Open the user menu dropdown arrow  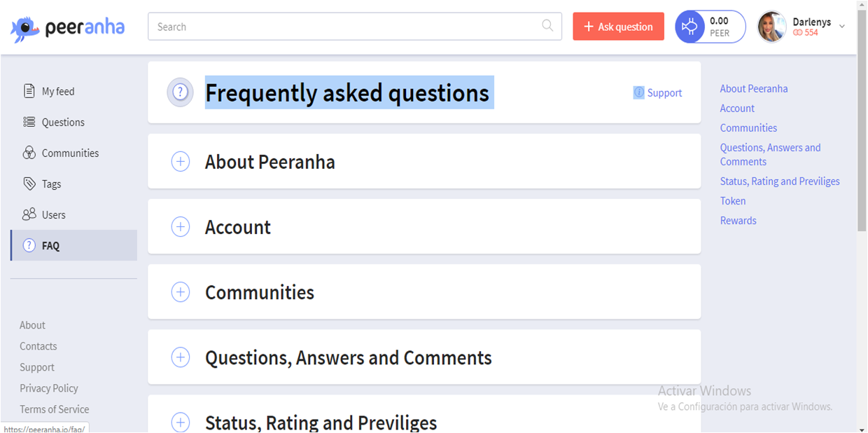[842, 26]
